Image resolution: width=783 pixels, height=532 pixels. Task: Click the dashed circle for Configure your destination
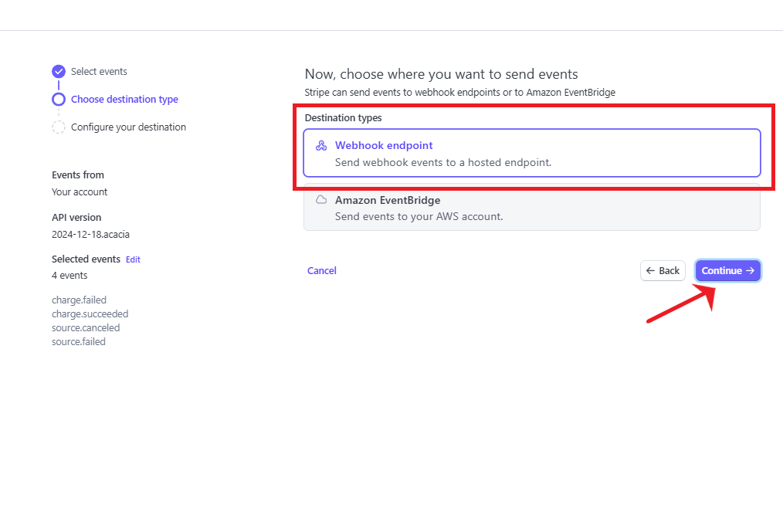tap(59, 127)
